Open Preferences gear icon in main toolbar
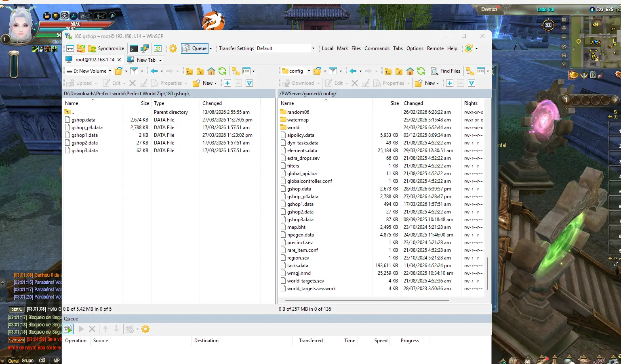Viewport: 621px width, 364px height. pos(173,48)
